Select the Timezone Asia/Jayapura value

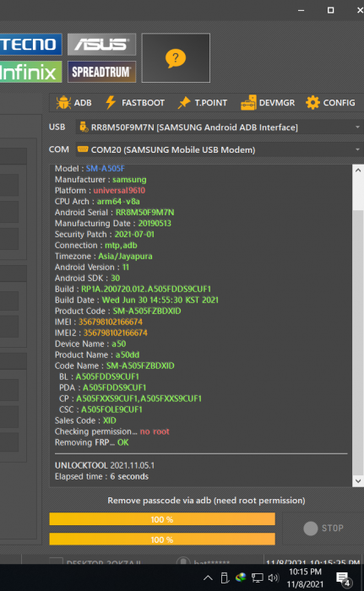(x=125, y=256)
